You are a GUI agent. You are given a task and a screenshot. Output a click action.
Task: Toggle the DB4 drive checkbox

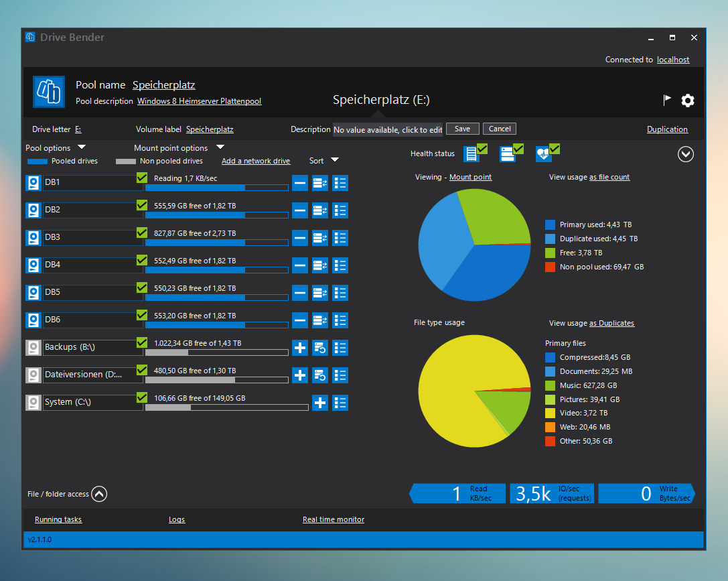[x=142, y=259]
